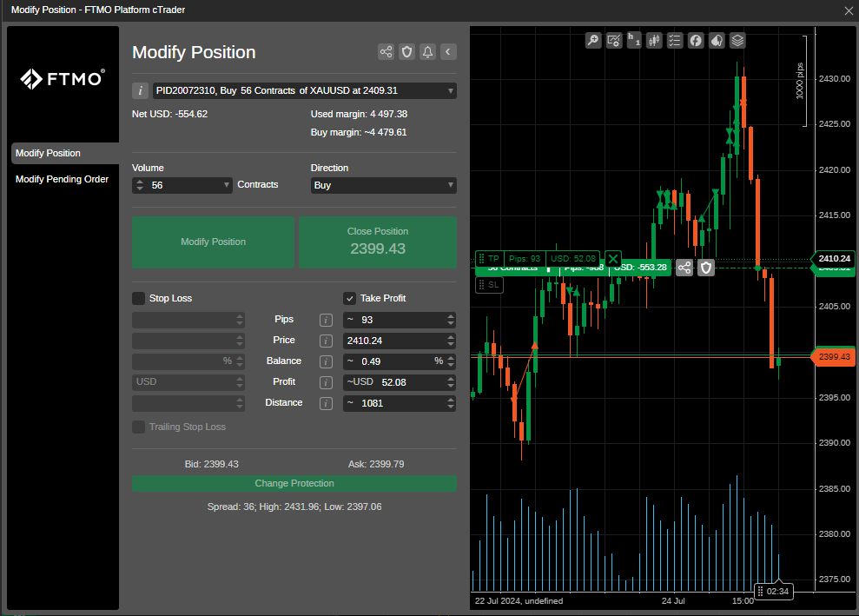
Task: Click share icon in Modify Position header
Action: tap(387, 52)
